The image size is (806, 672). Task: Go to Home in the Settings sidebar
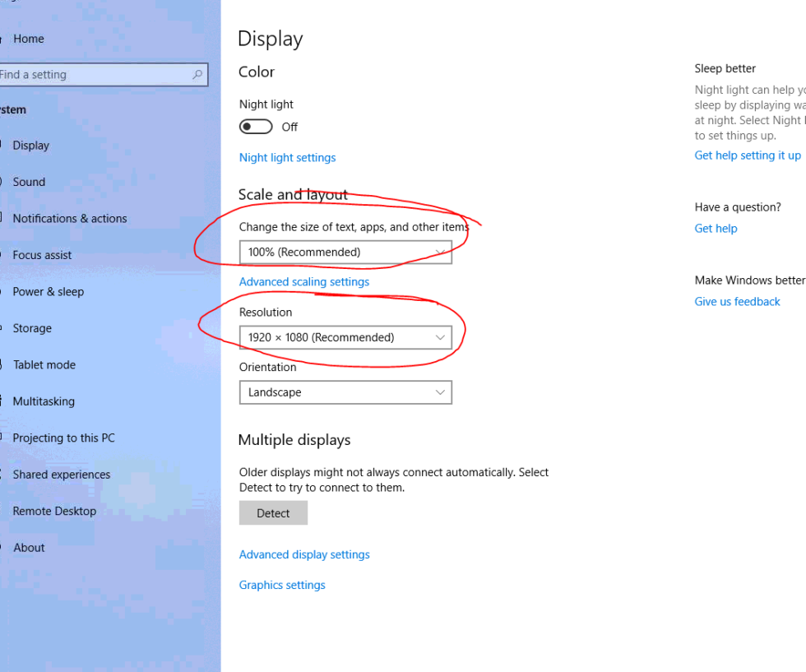click(29, 39)
